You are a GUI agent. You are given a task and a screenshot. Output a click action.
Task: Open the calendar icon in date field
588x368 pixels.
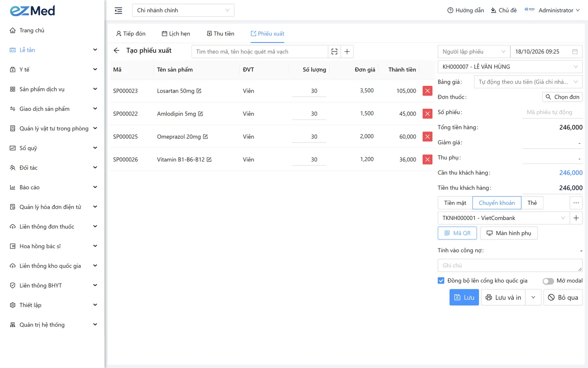575,52
